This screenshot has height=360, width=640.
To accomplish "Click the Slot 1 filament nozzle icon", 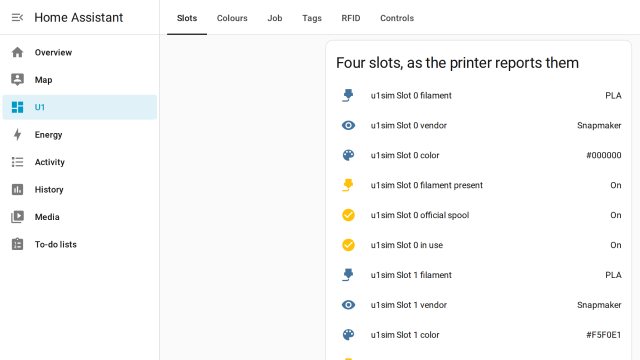I will 348,275.
